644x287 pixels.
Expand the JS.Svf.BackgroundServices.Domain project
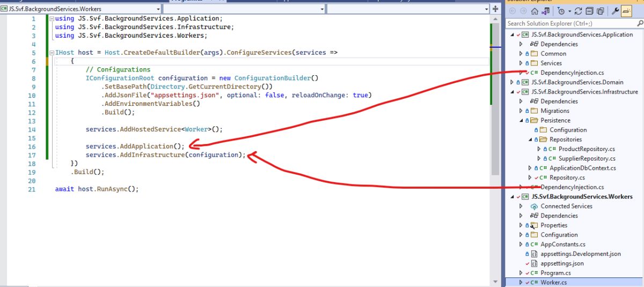click(512, 82)
